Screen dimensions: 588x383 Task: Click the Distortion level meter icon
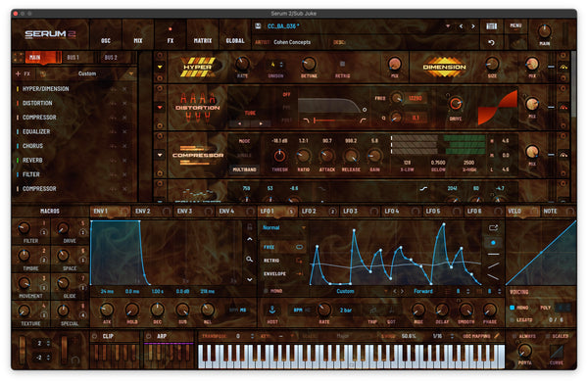(x=563, y=107)
